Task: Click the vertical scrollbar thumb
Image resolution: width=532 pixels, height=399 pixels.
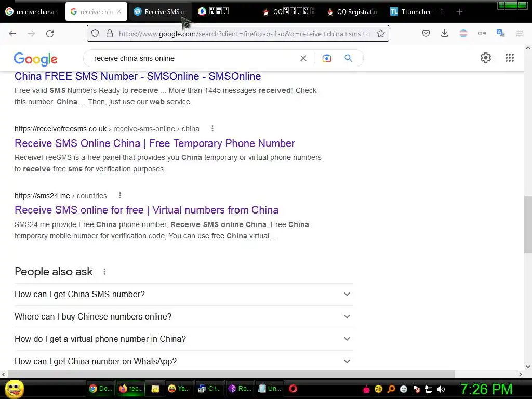Action: (528, 224)
